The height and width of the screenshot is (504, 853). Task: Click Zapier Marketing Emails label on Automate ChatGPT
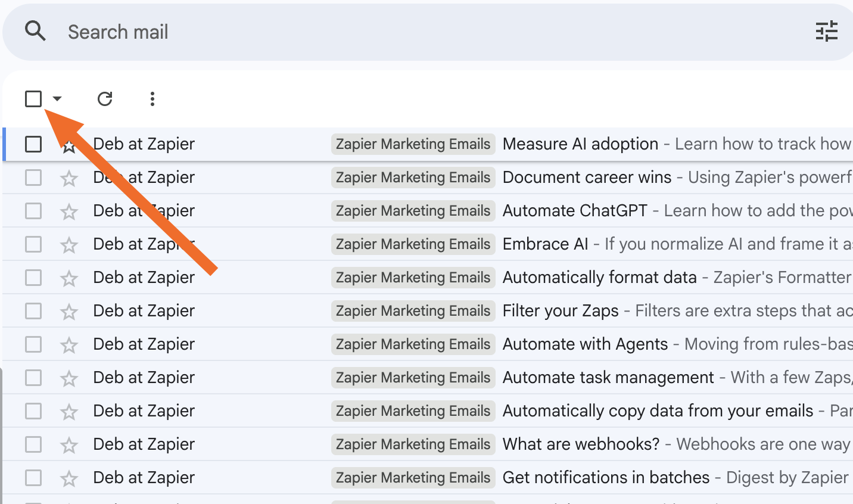tap(413, 211)
